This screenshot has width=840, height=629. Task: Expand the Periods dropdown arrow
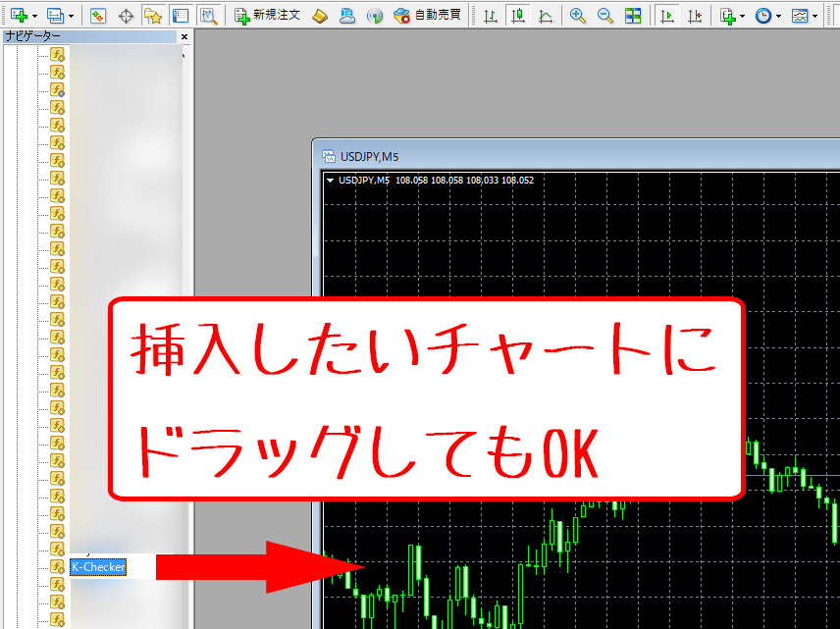click(778, 16)
